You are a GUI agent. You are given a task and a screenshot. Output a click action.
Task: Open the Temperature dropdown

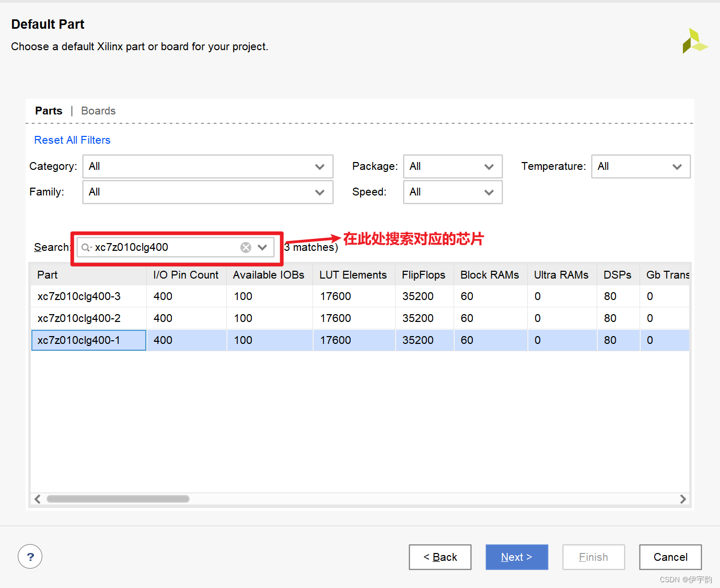641,166
